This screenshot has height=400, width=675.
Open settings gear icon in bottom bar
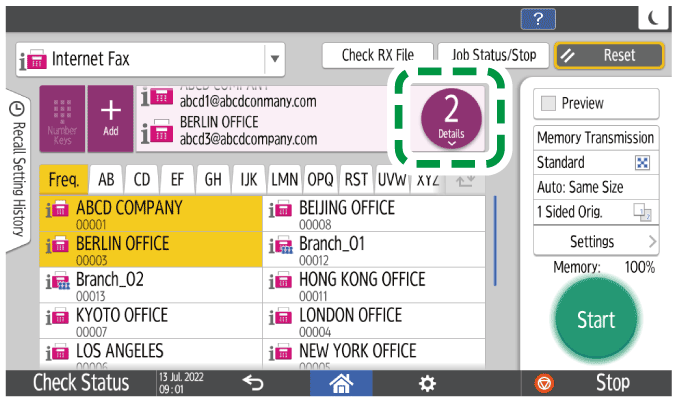427,383
